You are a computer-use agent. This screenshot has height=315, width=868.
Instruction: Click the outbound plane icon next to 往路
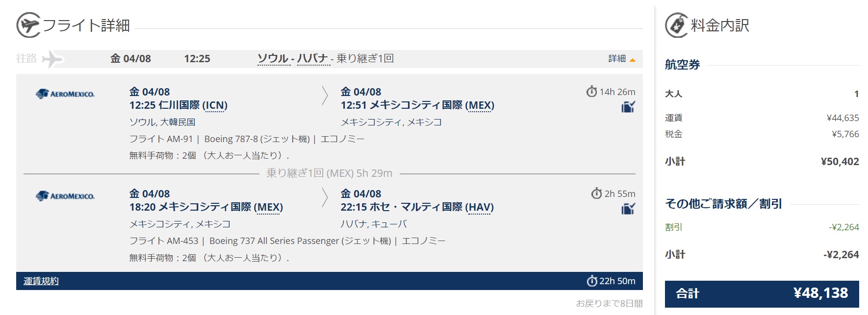tap(53, 59)
